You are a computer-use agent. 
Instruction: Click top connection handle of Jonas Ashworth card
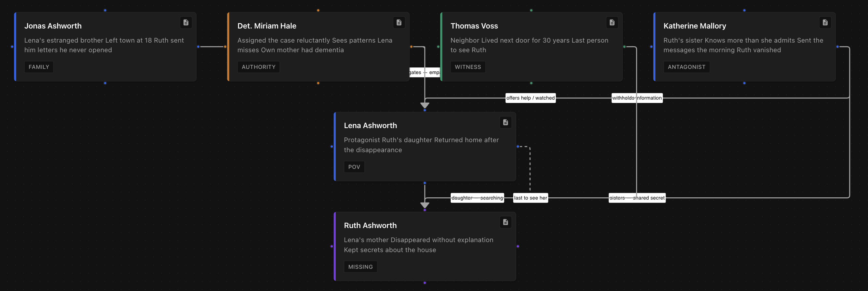105,10
